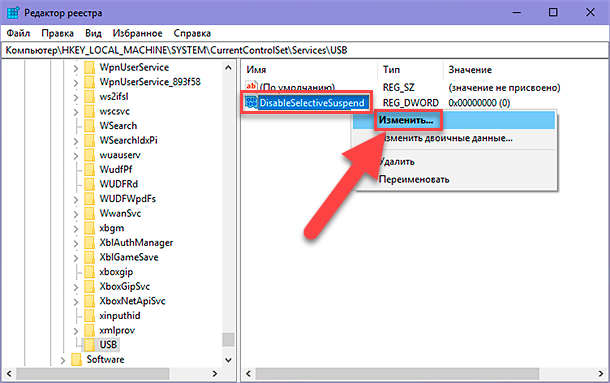
Task: Click tree pane horizontal scroll-right arrow
Action: pyautogui.click(x=214, y=374)
